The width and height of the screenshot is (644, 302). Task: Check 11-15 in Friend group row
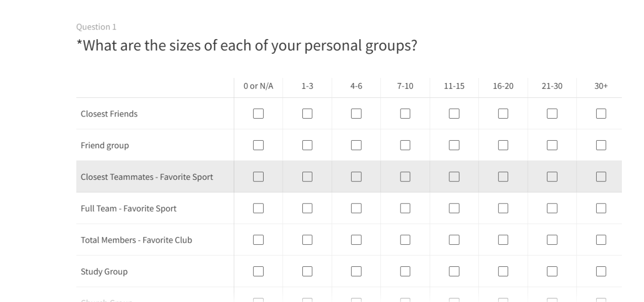(454, 145)
